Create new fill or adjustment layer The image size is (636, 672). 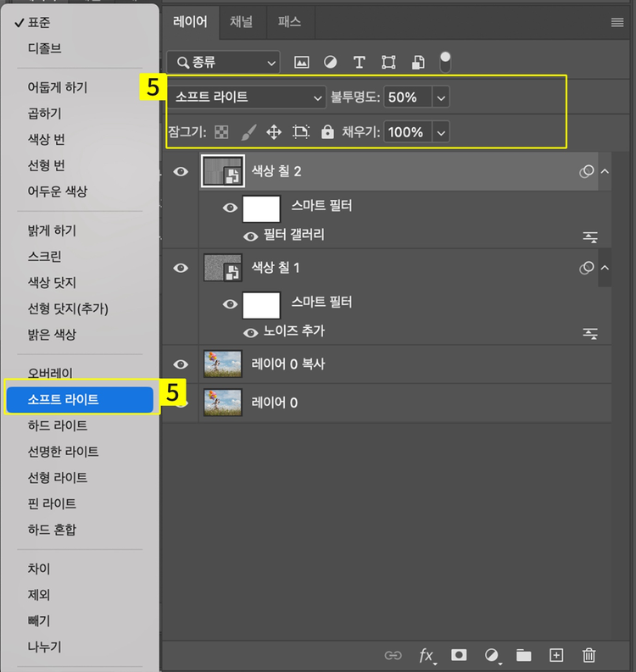492,655
